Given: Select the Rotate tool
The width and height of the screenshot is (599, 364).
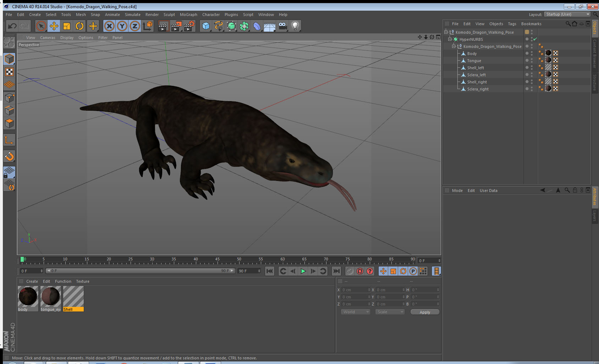Looking at the screenshot, I should tap(79, 26).
